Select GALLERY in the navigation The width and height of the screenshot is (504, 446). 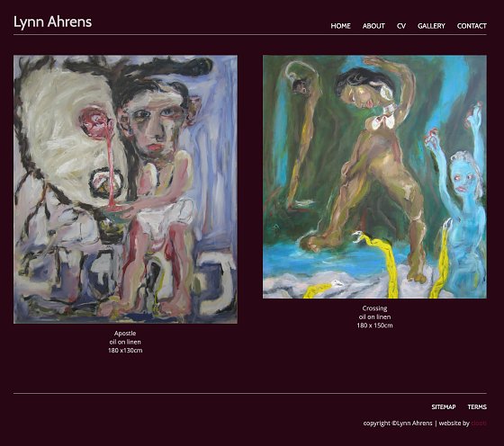coord(431,26)
